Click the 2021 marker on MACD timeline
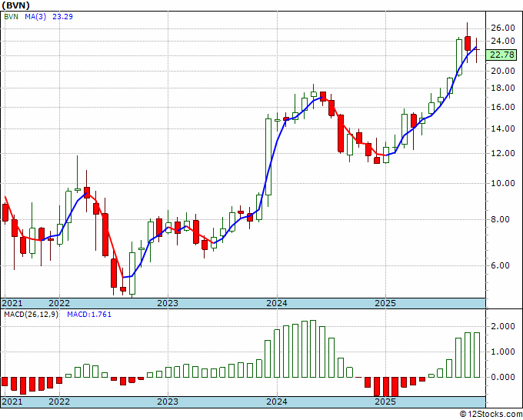The height and width of the screenshot is (420, 523). (x=12, y=402)
